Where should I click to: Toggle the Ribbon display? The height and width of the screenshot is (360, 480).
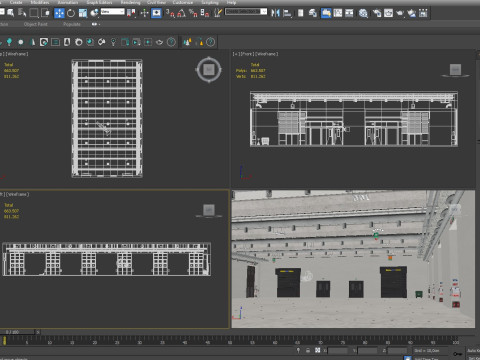click(326, 13)
